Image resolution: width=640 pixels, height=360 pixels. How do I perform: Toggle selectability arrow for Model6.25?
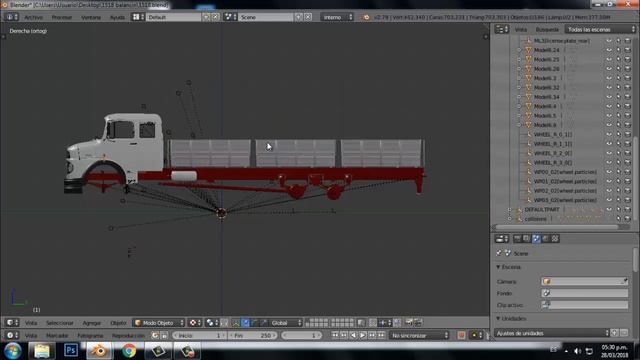click(618, 60)
